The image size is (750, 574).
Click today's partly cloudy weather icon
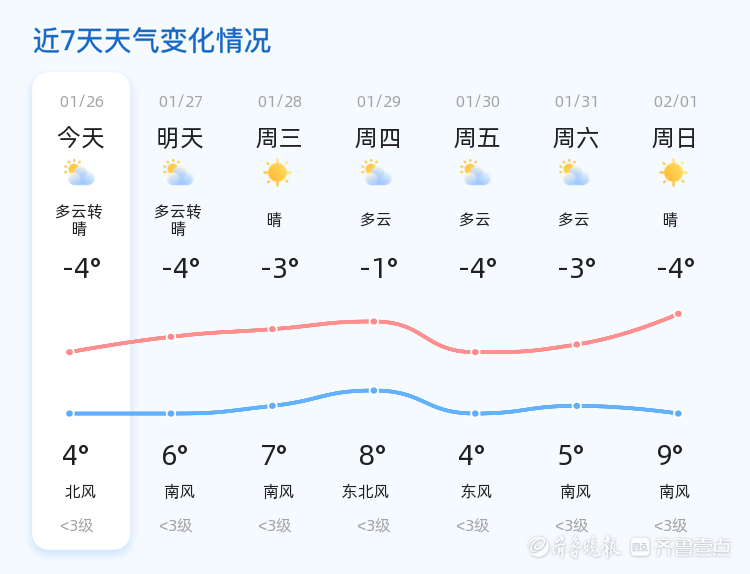[79, 173]
